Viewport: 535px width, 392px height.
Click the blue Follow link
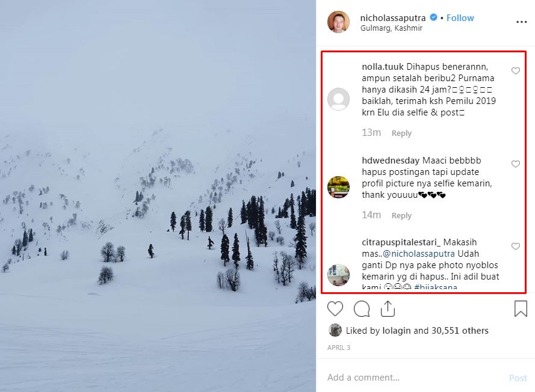[x=460, y=18]
